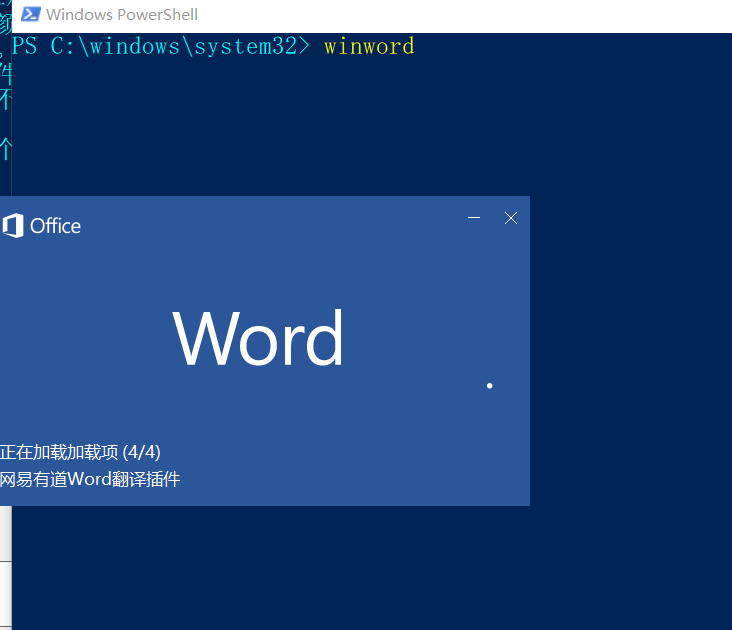Click the PowerShell icon in title bar

point(31,14)
